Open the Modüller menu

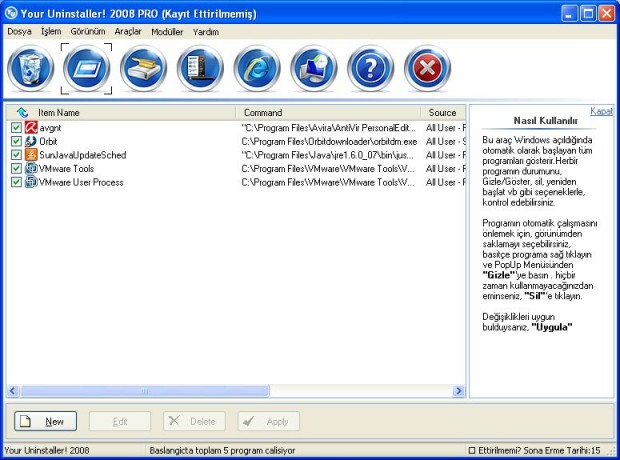pyautogui.click(x=167, y=32)
